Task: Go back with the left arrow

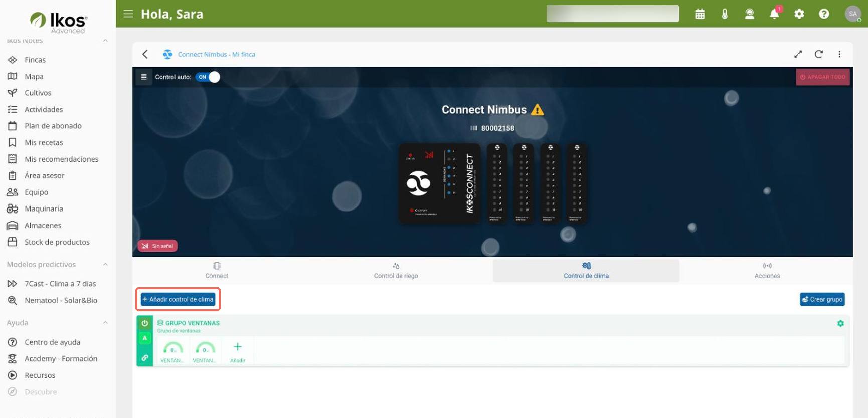Action: [145, 54]
